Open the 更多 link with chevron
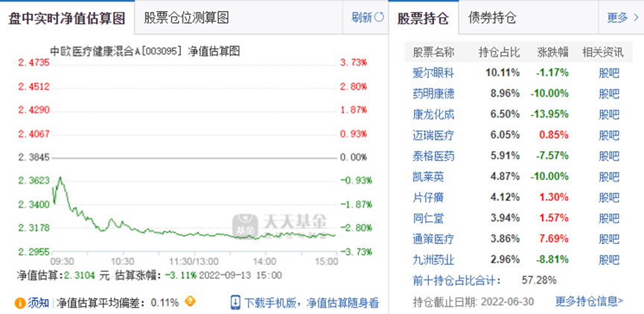 pos(622,18)
